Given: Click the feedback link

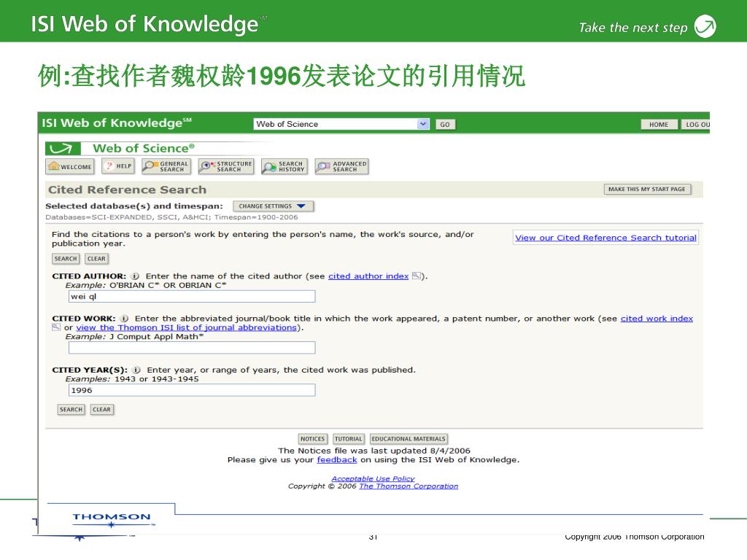Looking at the screenshot, I should coord(337,460).
